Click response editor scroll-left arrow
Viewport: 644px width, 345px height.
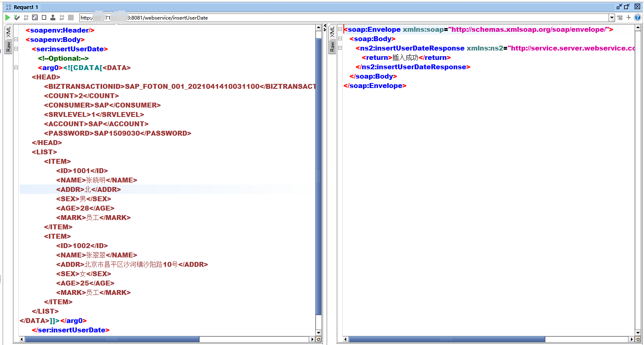coord(345,339)
